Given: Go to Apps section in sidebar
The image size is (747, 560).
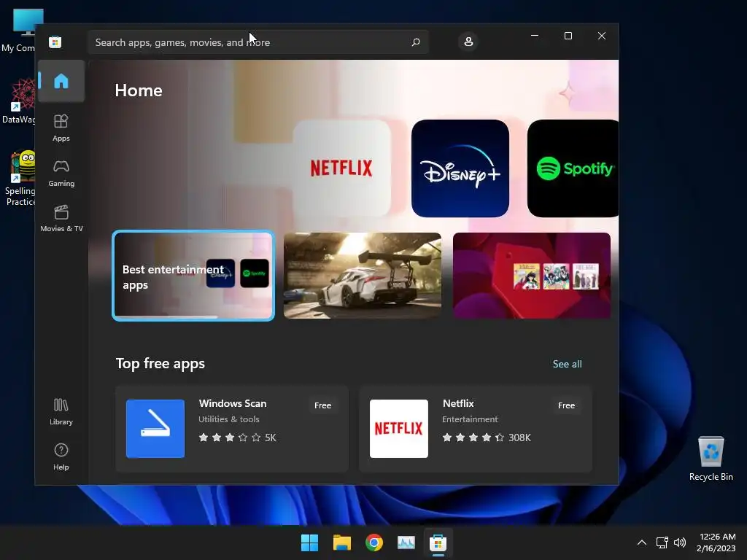Looking at the screenshot, I should [61, 128].
